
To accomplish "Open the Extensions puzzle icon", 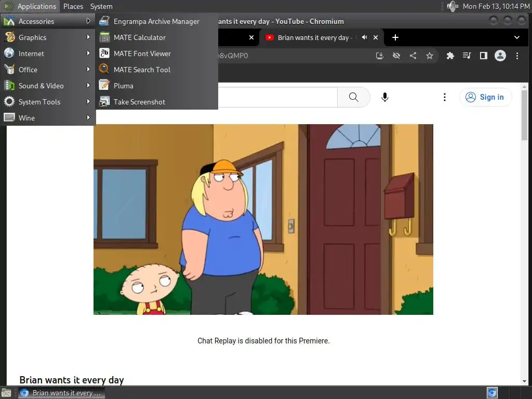I will (450, 56).
